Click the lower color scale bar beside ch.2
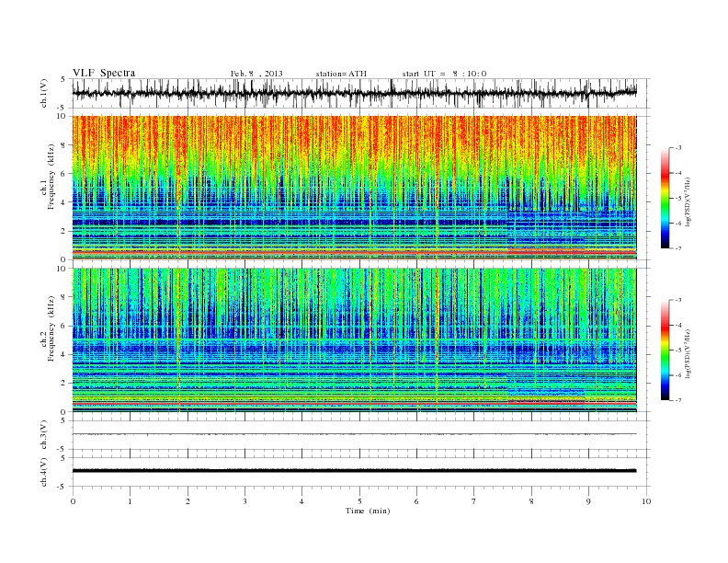The image size is (728, 563). point(665,350)
